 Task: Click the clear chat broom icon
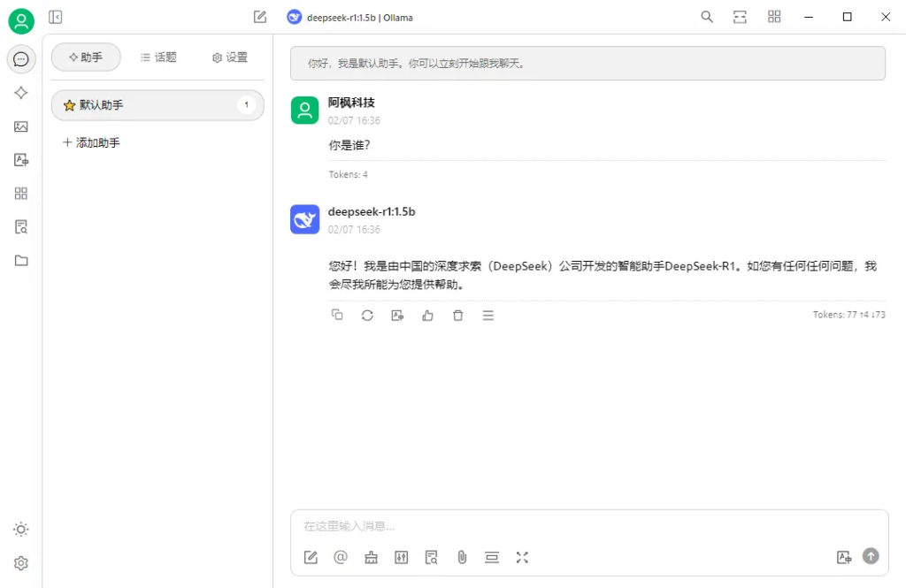[x=371, y=557]
